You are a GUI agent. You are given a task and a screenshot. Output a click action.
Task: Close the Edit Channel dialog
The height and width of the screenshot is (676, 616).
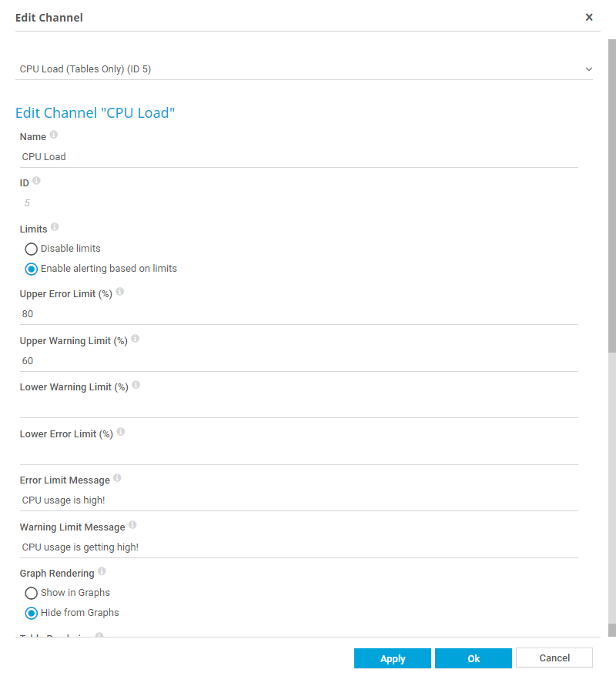589,17
